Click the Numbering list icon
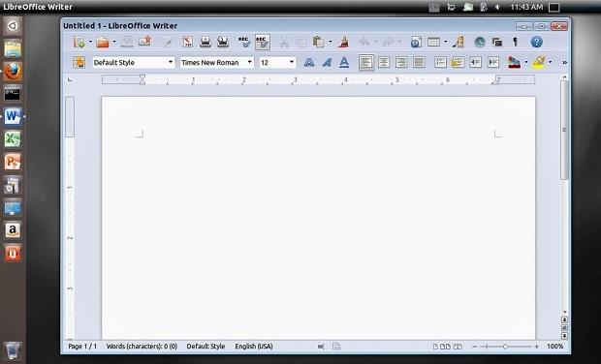Screen dimensions: 601x364 click(440, 62)
